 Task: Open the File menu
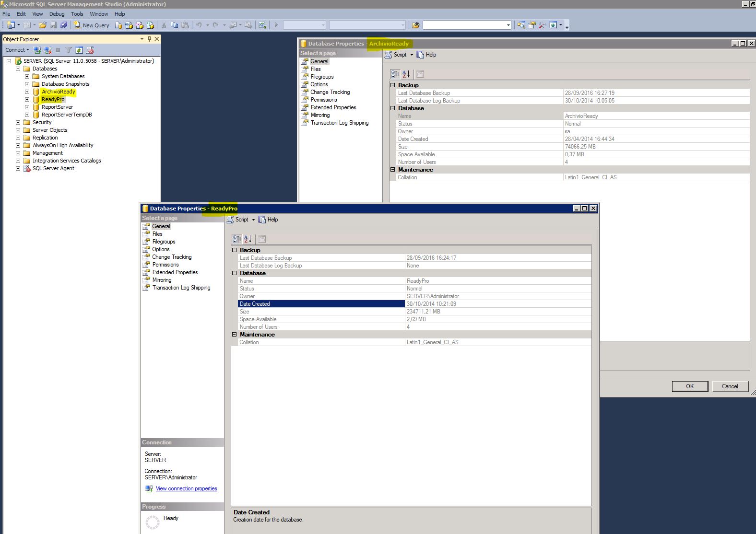point(6,14)
